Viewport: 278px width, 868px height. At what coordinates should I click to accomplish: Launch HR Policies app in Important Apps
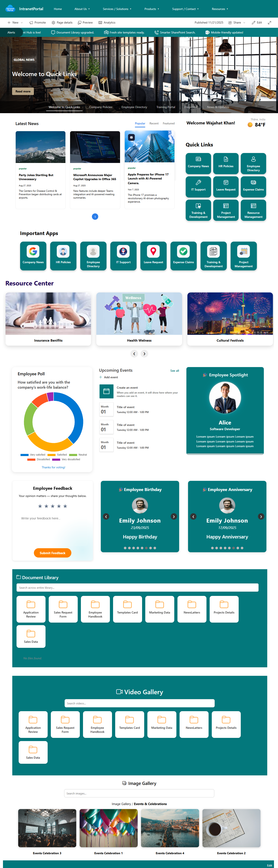(63, 256)
